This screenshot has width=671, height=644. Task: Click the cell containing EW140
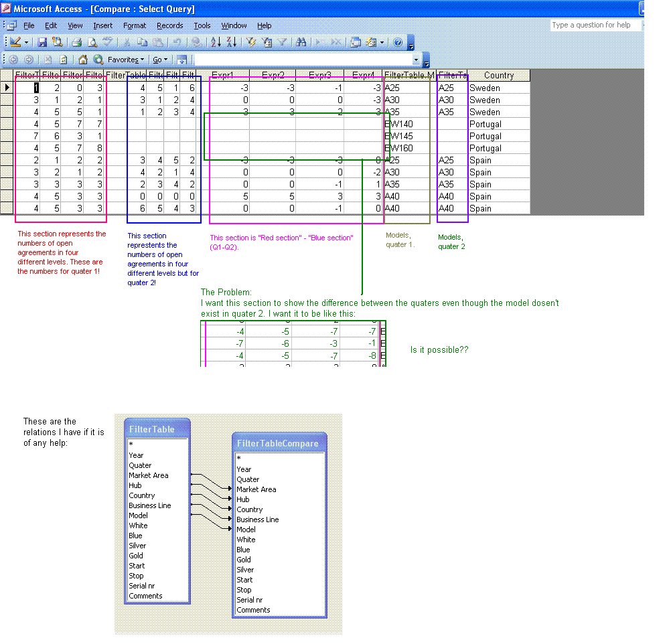coord(409,124)
